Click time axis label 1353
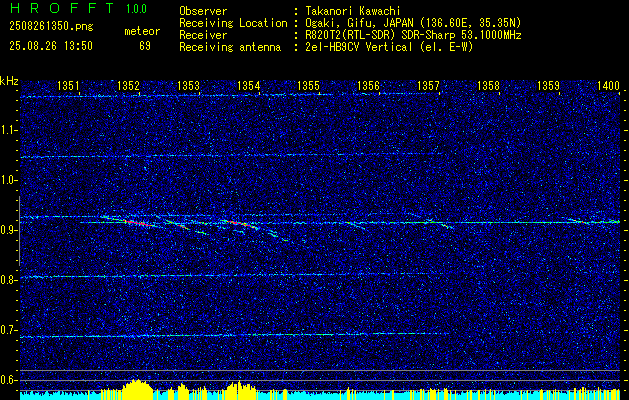 click(x=189, y=85)
